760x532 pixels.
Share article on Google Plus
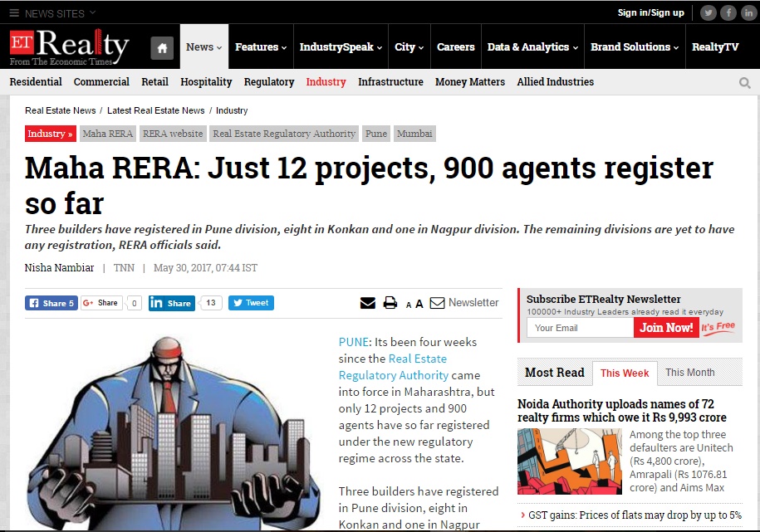coord(101,303)
